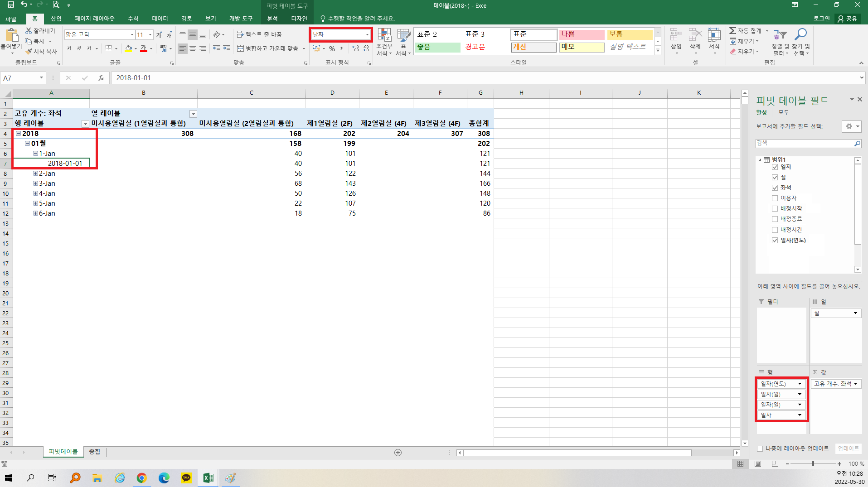Open the row labels (행 레이블) filter dropdown

point(85,124)
